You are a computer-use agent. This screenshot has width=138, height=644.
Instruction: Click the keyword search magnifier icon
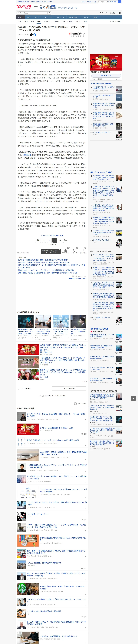pos(49,13)
